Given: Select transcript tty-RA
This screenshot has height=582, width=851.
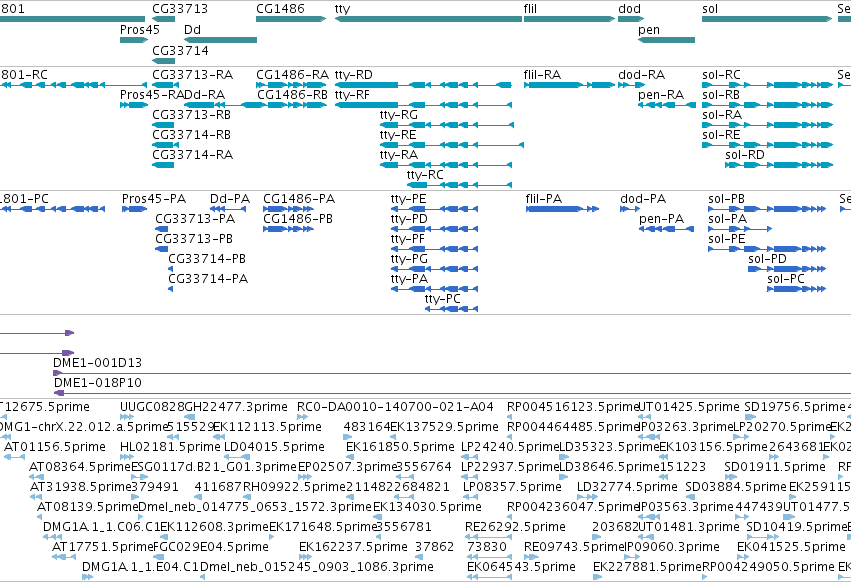Looking at the screenshot, I should [446, 165].
